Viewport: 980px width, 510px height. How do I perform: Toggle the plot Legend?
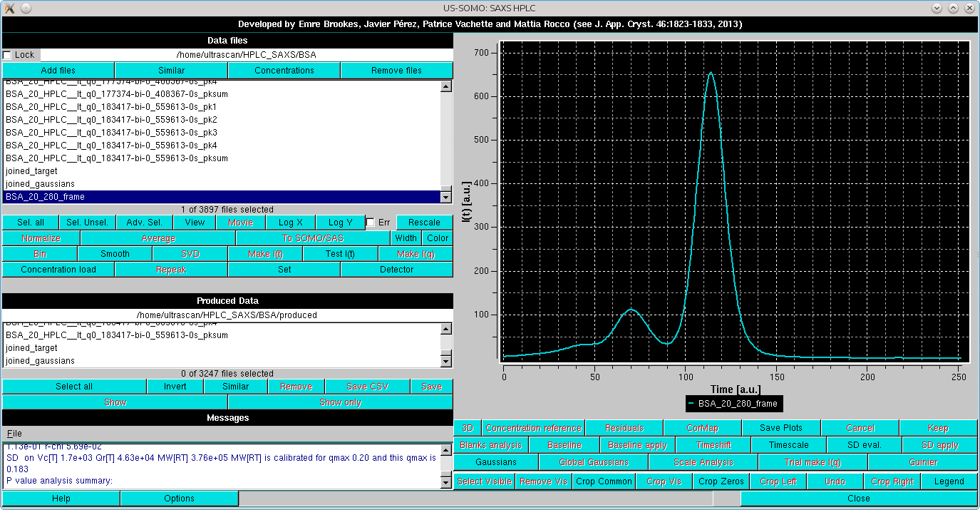click(949, 481)
